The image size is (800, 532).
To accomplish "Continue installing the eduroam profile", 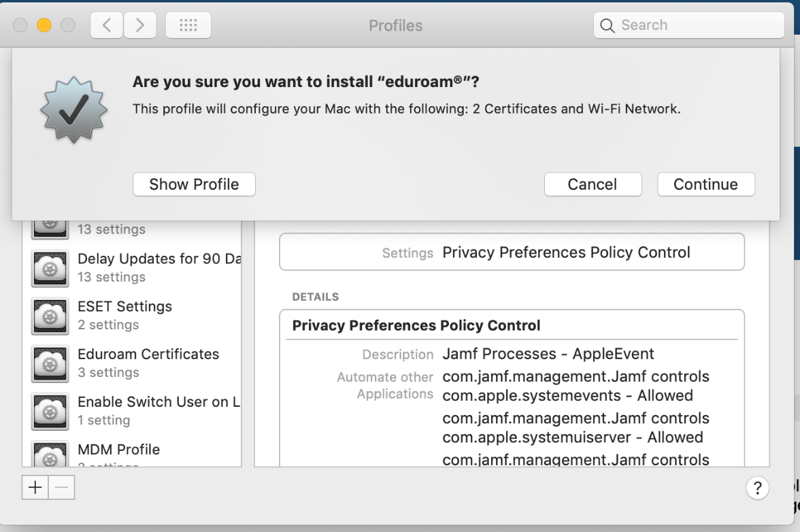I will [x=706, y=184].
